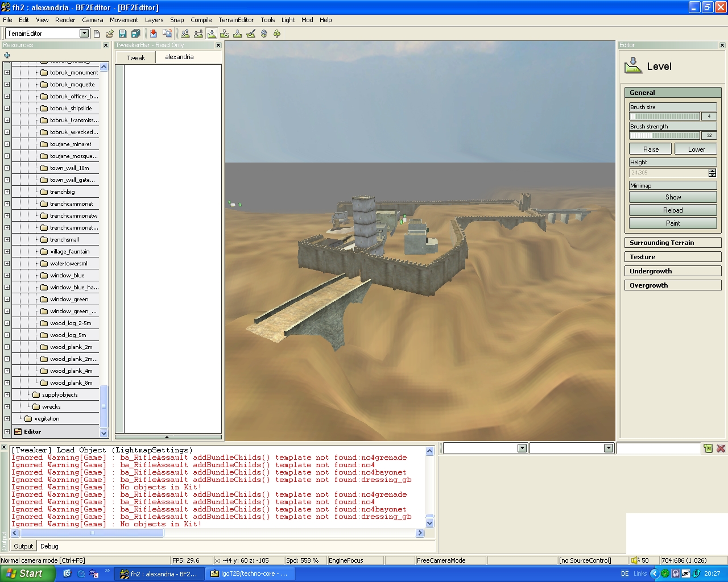
Task: Click the Save All toolbar icon
Action: (x=135, y=34)
